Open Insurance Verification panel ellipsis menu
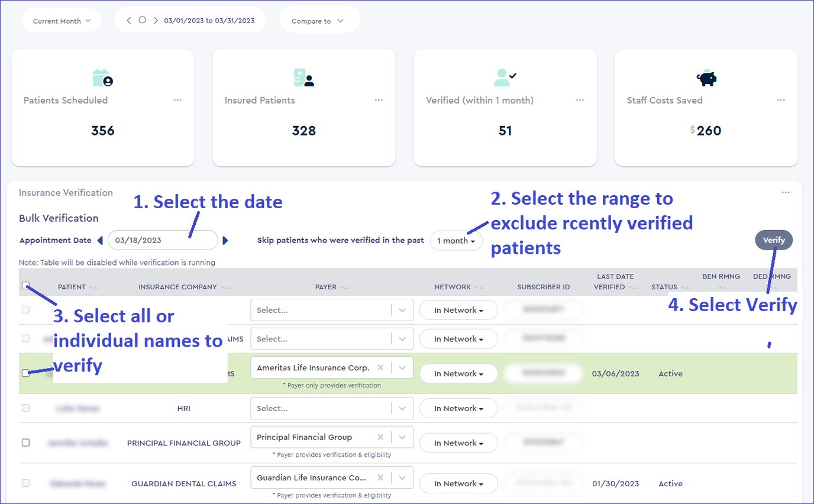814x504 pixels. [785, 192]
